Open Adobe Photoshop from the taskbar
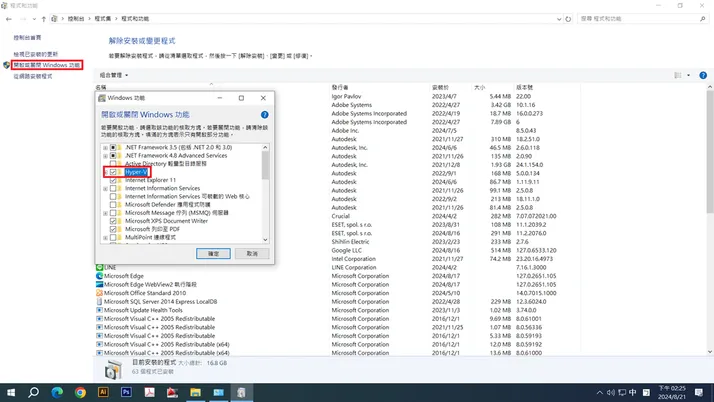The image size is (714, 402). (126, 392)
